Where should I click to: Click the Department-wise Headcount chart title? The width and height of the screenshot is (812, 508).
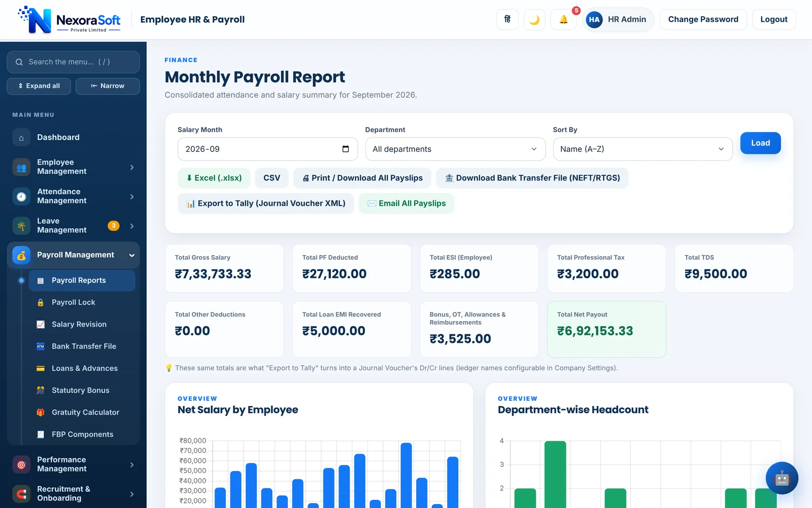pos(573,409)
